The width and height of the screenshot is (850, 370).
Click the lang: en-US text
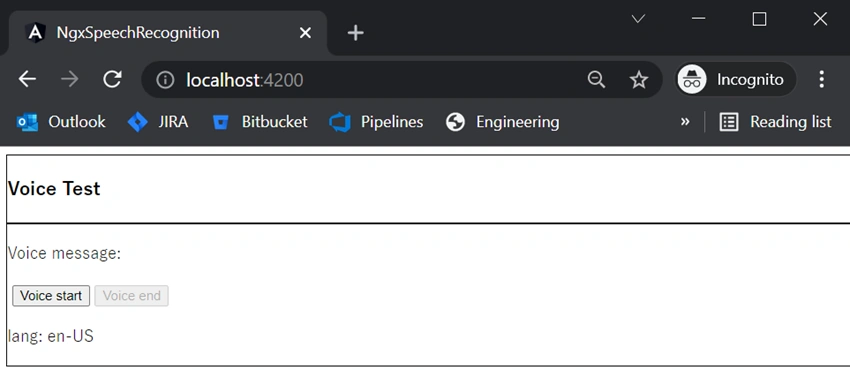point(50,336)
